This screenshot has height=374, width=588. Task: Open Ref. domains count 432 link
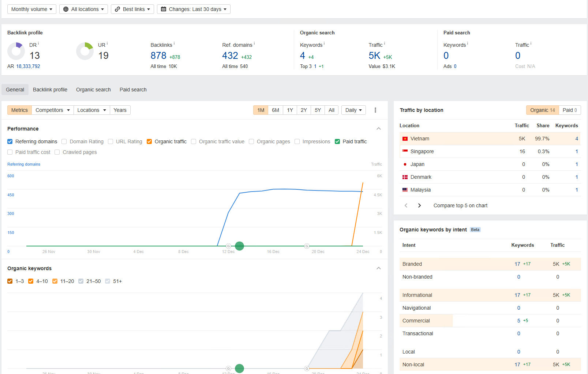(x=230, y=56)
